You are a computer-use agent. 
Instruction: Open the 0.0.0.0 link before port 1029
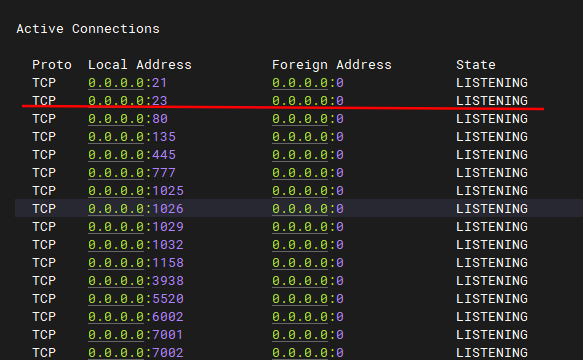click(116, 227)
